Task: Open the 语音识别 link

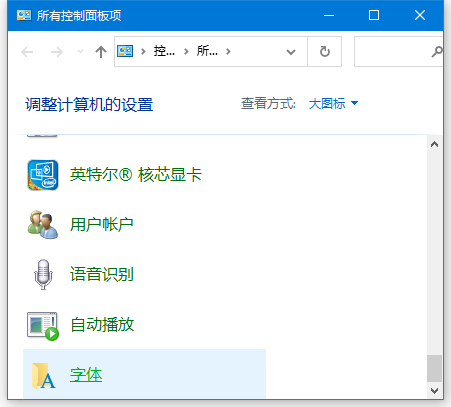Action: click(x=102, y=274)
